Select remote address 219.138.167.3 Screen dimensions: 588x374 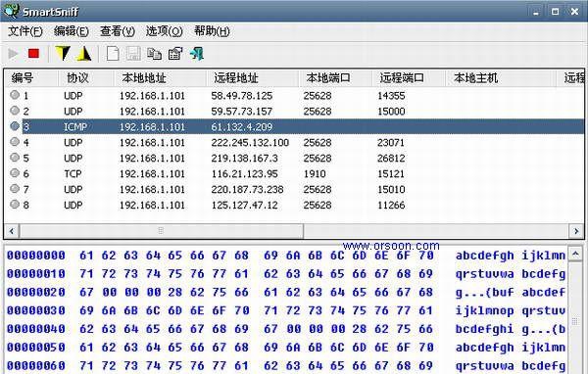tap(244, 159)
